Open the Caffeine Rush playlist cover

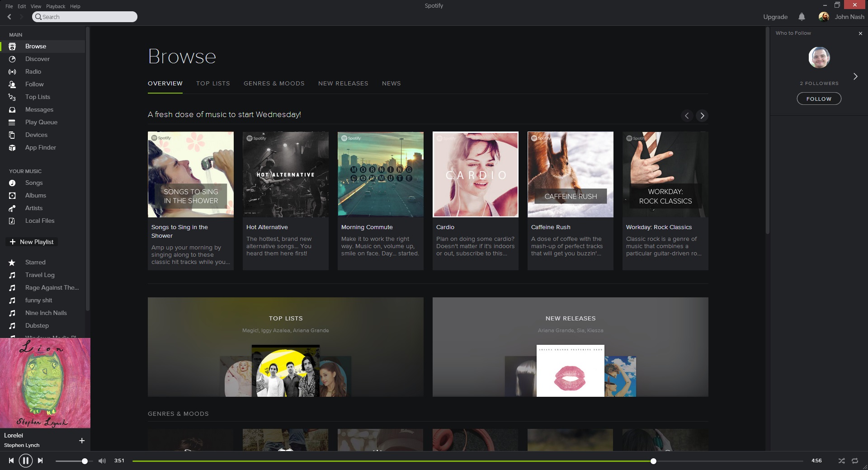click(571, 174)
